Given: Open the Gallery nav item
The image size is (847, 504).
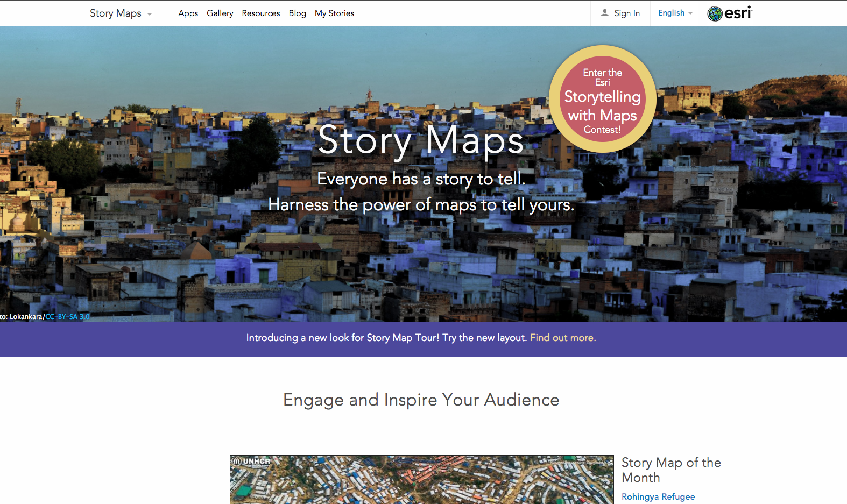Looking at the screenshot, I should pyautogui.click(x=220, y=13).
